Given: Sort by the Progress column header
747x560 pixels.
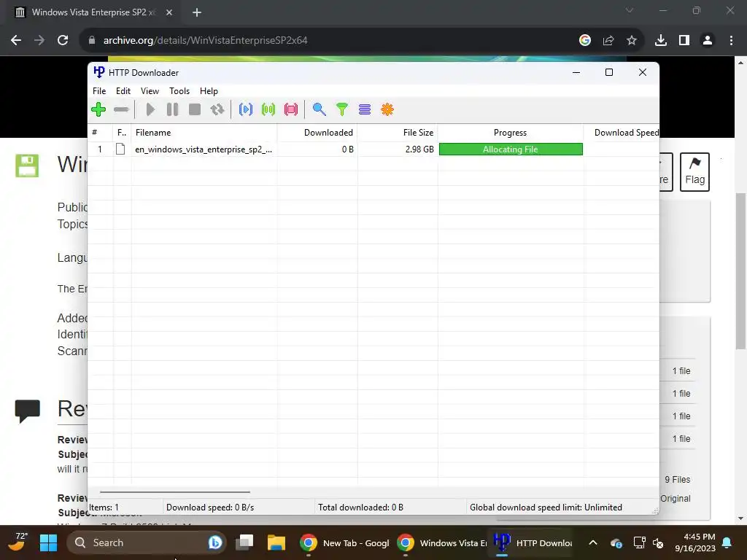Looking at the screenshot, I should (510, 133).
